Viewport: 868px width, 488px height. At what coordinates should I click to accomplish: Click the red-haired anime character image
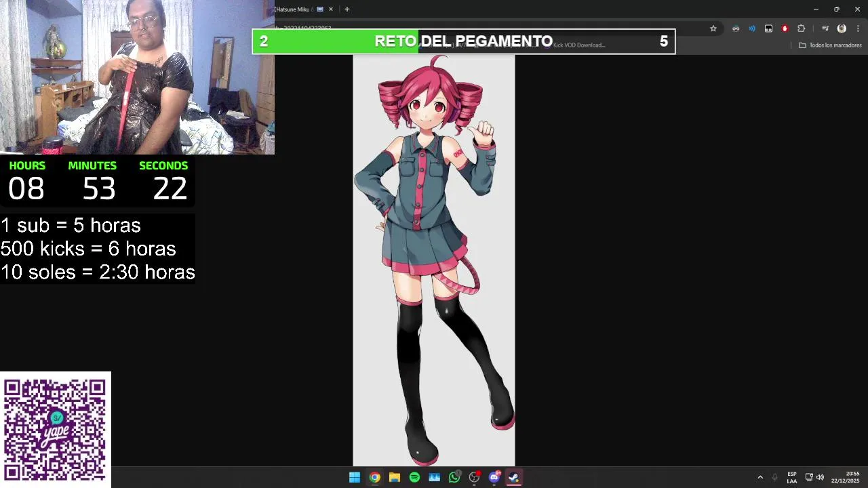pyautogui.click(x=434, y=261)
